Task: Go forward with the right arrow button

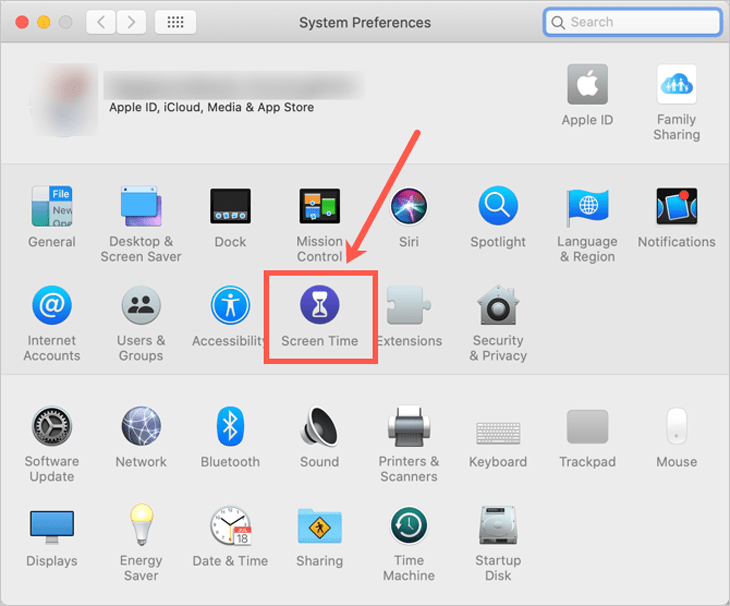Action: tap(131, 22)
